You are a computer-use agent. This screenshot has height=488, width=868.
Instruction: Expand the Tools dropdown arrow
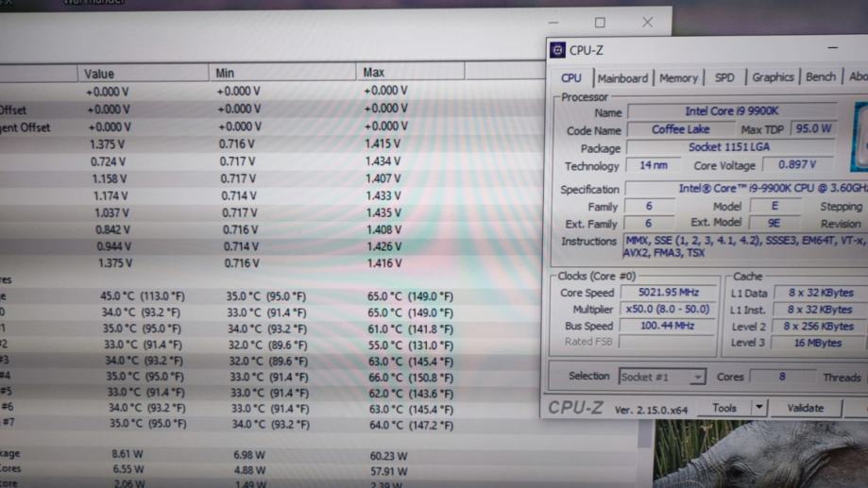pyautogui.click(x=759, y=408)
